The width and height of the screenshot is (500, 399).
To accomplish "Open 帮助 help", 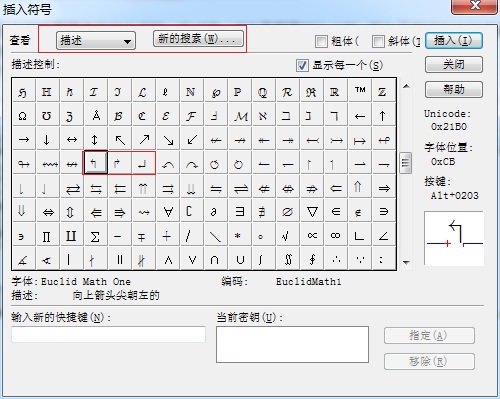I will point(454,89).
